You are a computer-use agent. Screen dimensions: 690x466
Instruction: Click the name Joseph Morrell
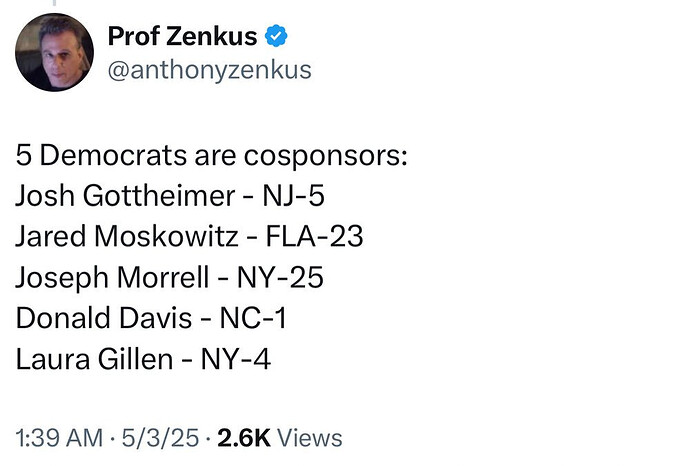(112, 278)
